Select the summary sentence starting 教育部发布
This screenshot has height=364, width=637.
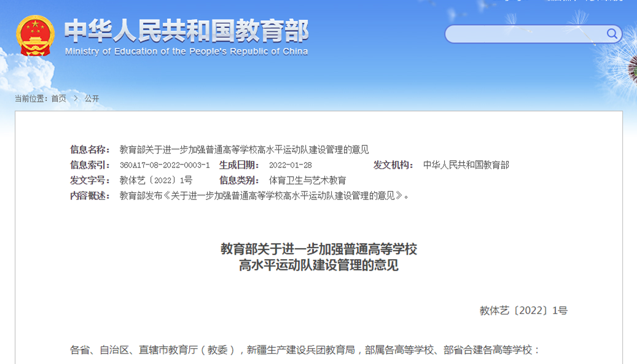(x=264, y=196)
